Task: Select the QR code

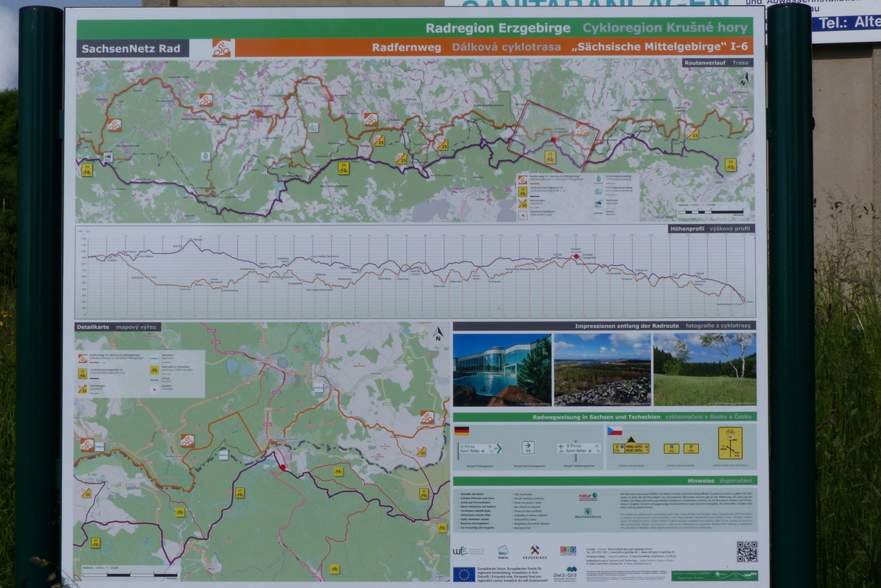Action: 746,551
